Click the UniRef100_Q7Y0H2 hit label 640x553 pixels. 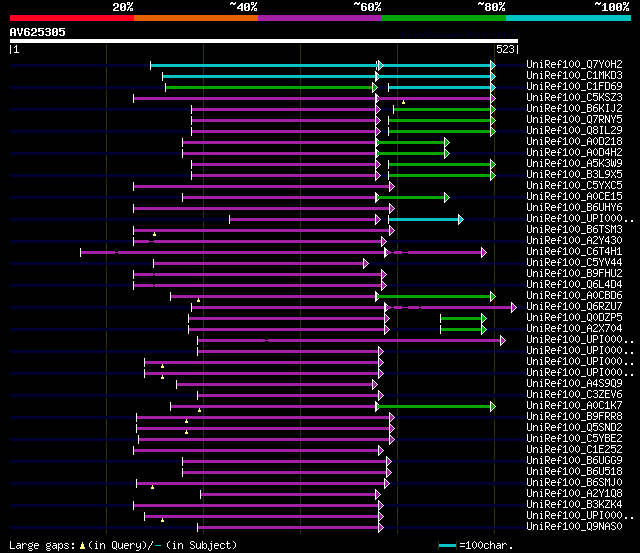[x=574, y=64]
